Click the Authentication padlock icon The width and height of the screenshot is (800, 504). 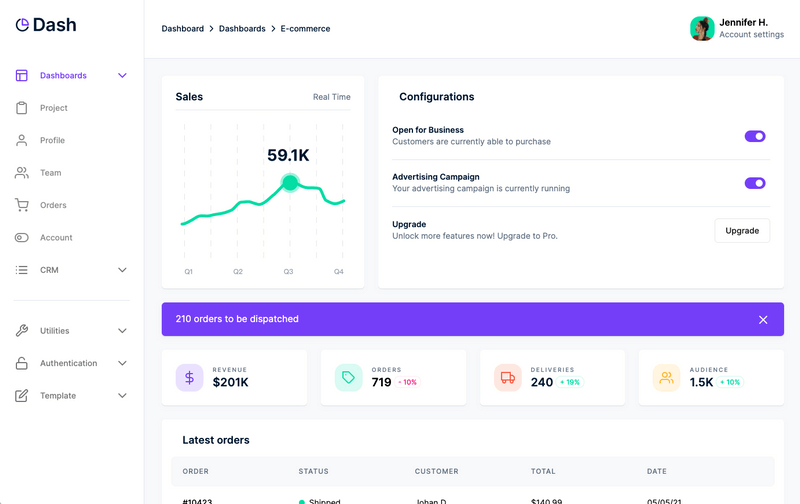(x=21, y=363)
